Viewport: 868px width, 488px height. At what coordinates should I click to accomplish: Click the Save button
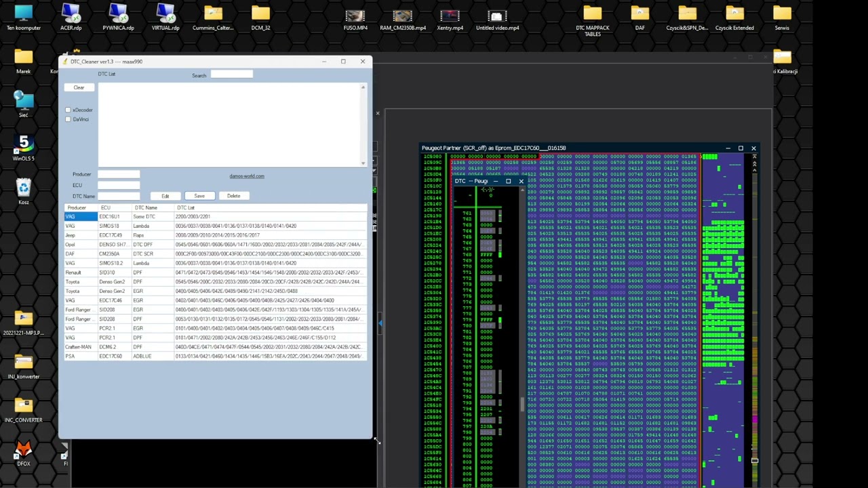pos(199,196)
